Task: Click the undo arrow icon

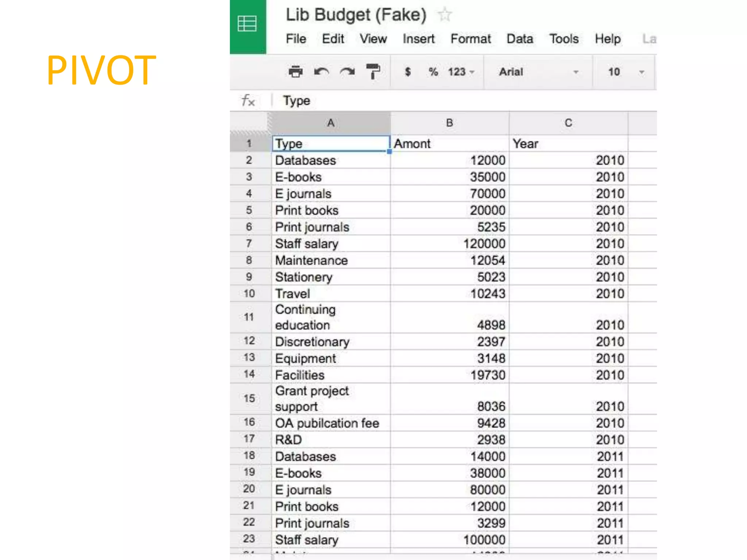Action: pos(321,71)
